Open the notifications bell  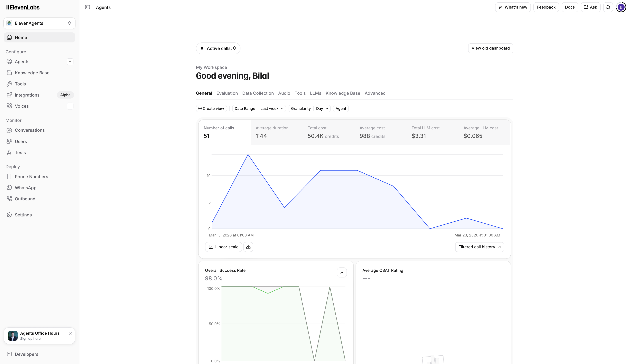click(608, 7)
